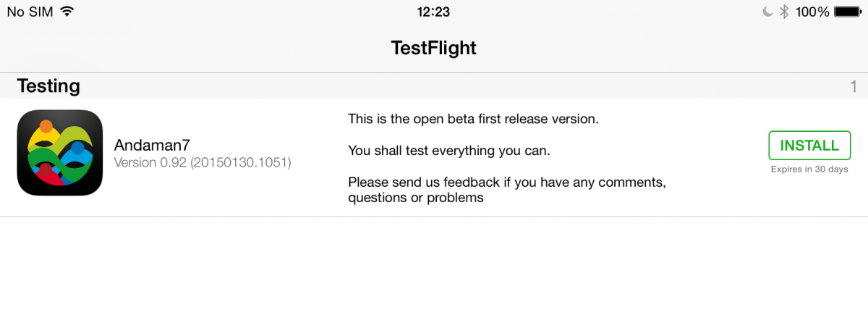This screenshot has width=868, height=318.
Task: Tap "You shall test everything you can" text
Action: click(x=449, y=151)
